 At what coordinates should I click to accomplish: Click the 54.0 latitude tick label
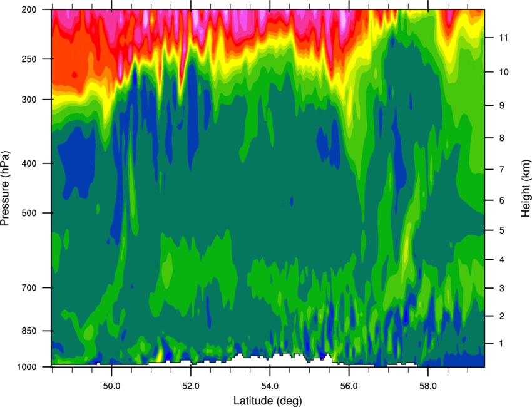point(270,386)
